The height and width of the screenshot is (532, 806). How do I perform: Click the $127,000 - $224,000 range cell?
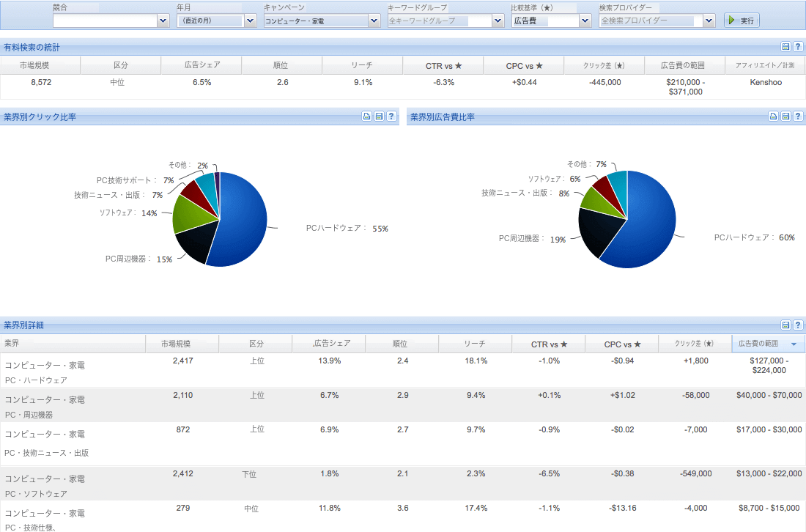tap(769, 366)
